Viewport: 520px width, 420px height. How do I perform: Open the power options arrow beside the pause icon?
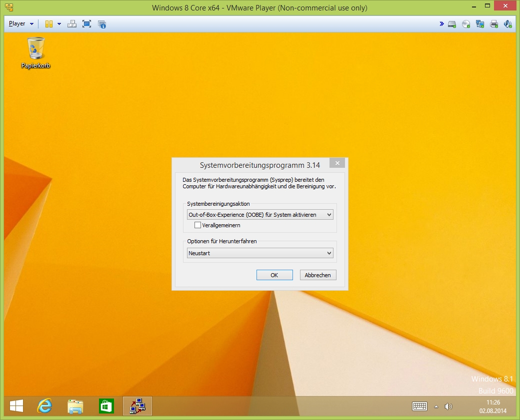point(59,24)
